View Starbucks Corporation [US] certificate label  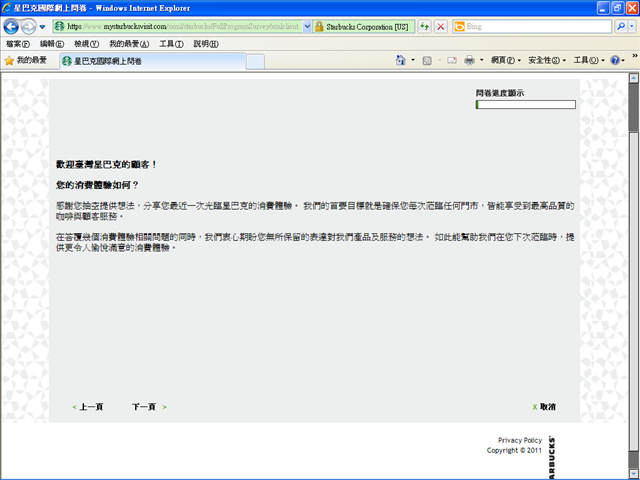[x=367, y=27]
